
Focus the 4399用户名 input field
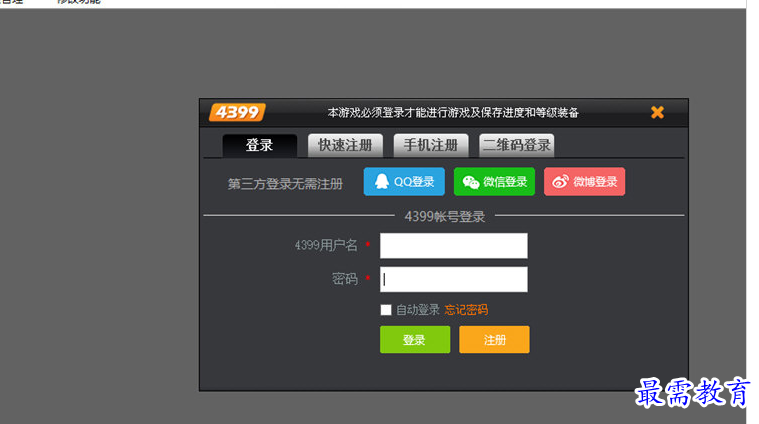click(454, 245)
